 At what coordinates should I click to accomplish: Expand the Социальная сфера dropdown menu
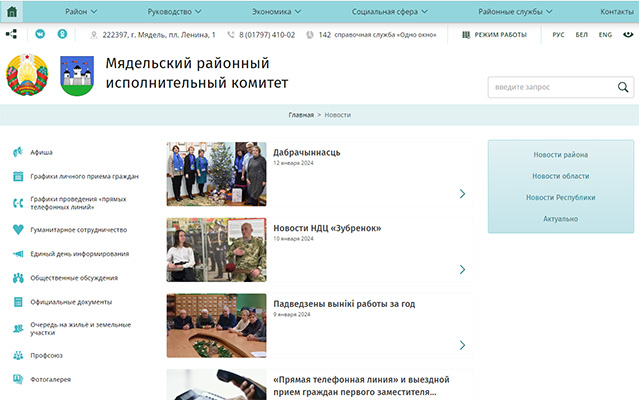pyautogui.click(x=389, y=11)
